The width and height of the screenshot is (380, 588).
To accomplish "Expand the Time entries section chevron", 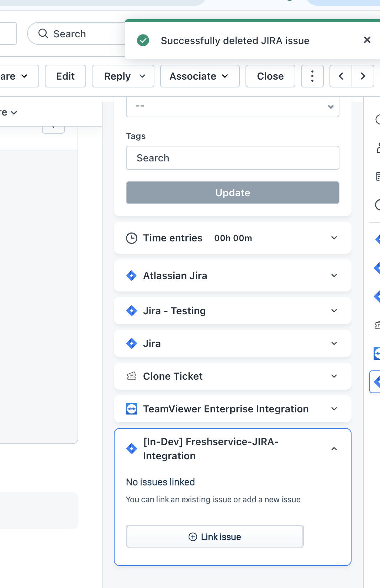I will 334,238.
